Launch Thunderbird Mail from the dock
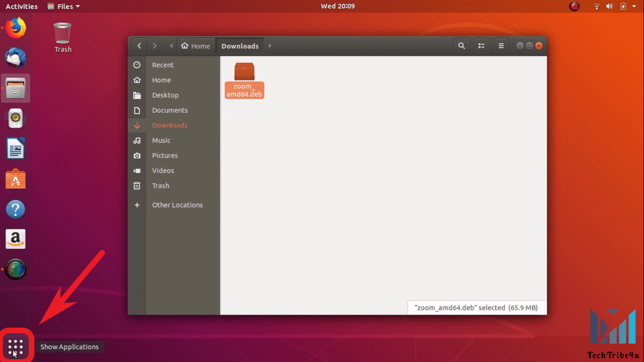Image resolution: width=644 pixels, height=362 pixels. click(16, 58)
